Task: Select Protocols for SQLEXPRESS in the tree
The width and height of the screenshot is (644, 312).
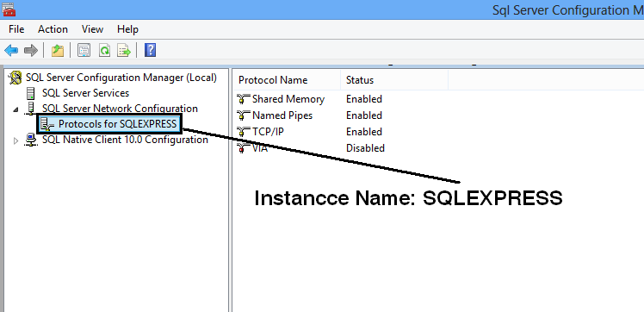Action: (x=117, y=124)
